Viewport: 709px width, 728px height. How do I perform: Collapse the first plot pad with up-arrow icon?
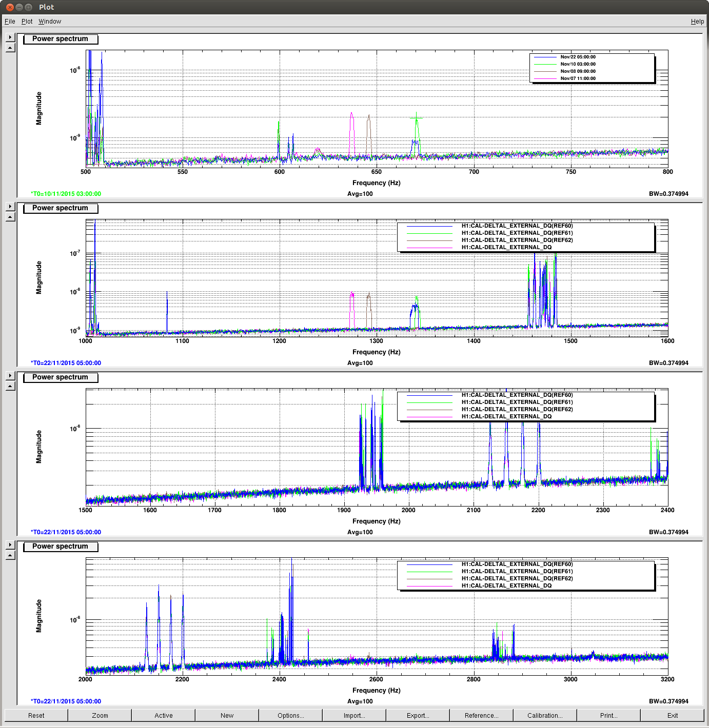[10, 48]
